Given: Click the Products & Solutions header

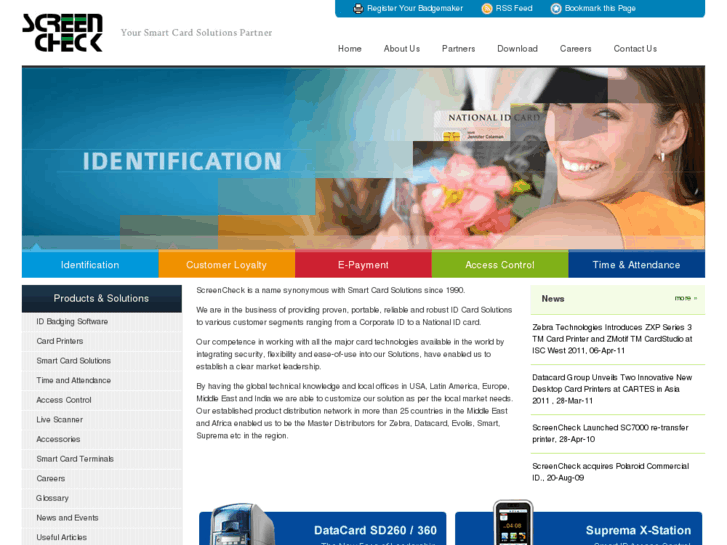Looking at the screenshot, I should coord(102,298).
